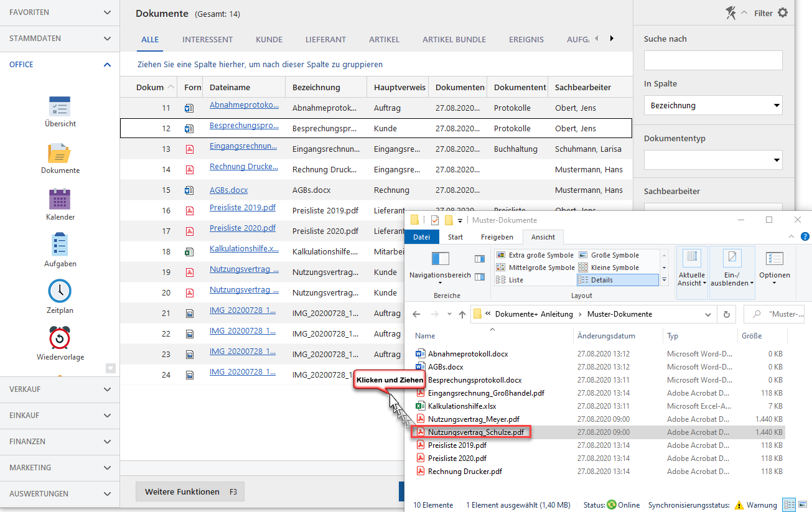This screenshot has width=812, height=512.
Task: Click the Weitere Funktionen F3 button
Action: point(190,491)
